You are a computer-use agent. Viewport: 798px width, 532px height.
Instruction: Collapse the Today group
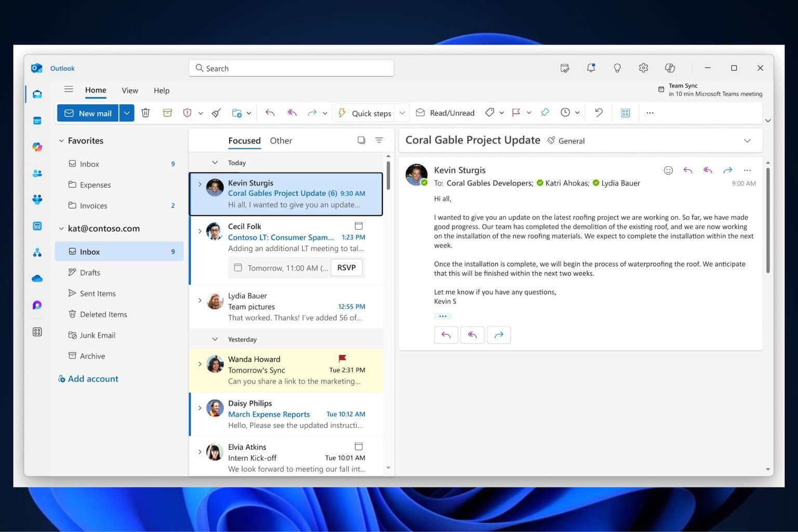pos(215,163)
